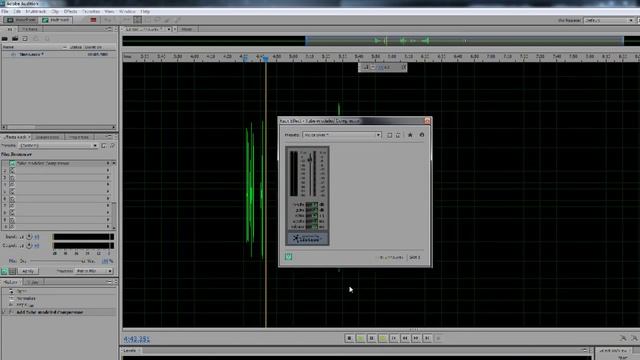The image size is (640, 360).
Task: Open effect slot 9 arrow menu
Action: [108, 220]
